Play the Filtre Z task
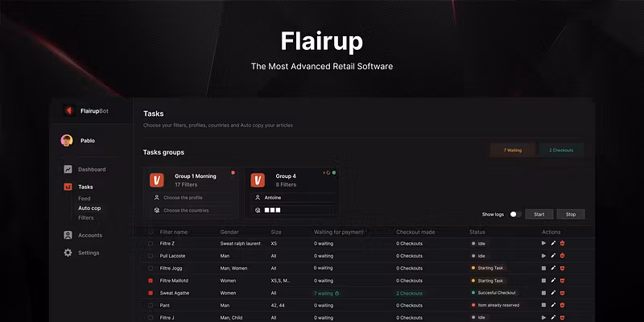 tap(544, 243)
